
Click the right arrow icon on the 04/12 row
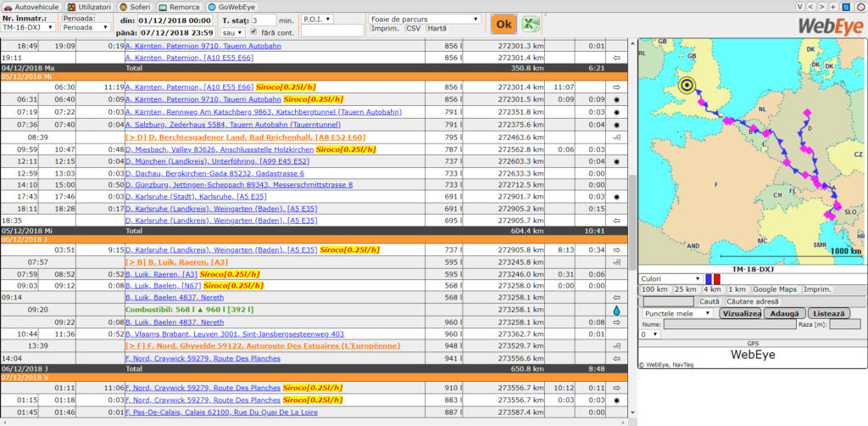click(616, 58)
